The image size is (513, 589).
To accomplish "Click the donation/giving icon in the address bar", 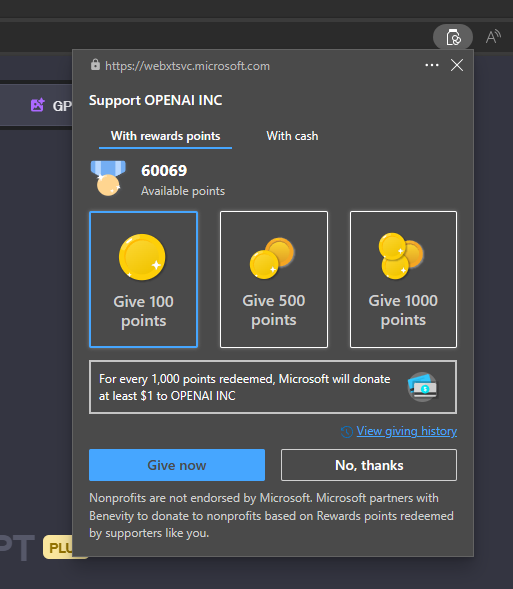I will [453, 37].
